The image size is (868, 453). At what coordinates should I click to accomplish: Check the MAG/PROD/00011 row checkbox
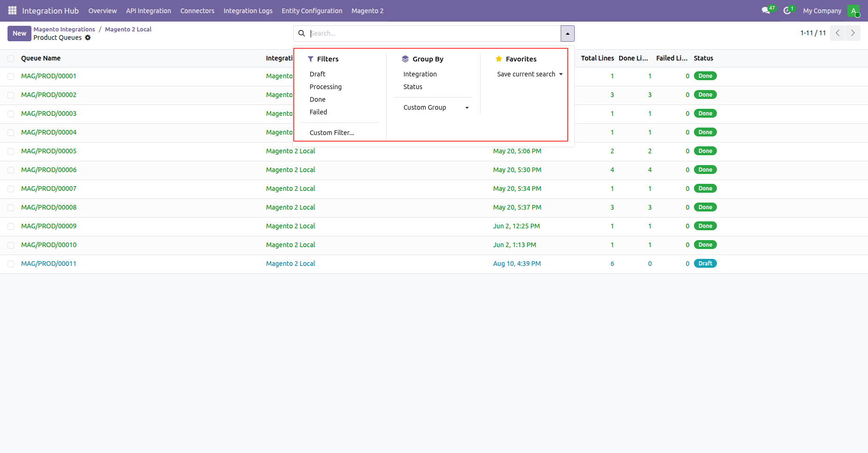pyautogui.click(x=11, y=264)
